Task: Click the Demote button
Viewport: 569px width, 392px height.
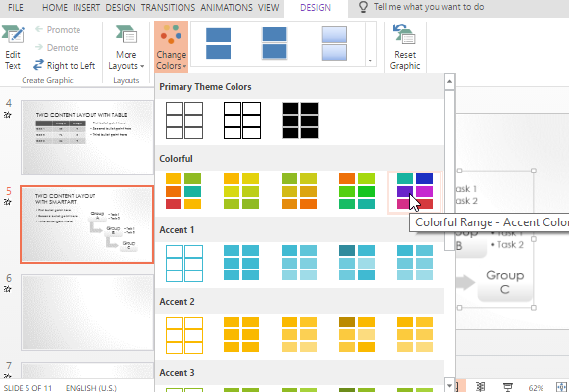Action: (57, 48)
